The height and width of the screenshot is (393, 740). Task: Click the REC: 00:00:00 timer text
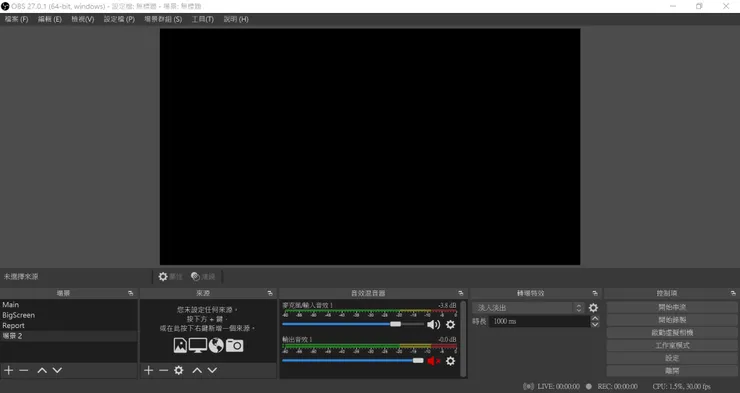[x=617, y=386]
